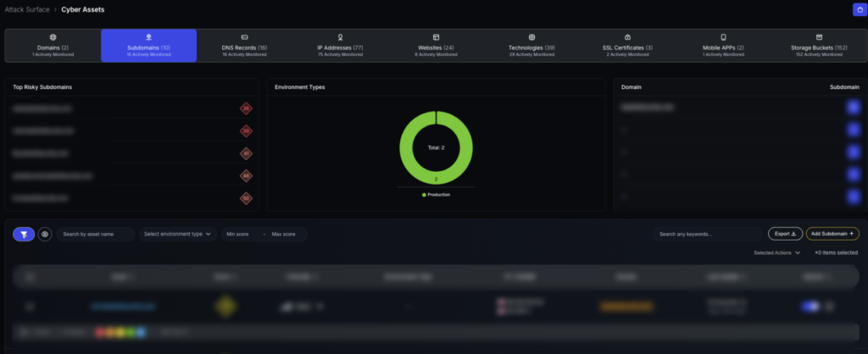Switch to the DNS Records (16) tab
This screenshot has width=868, height=354.
[245, 46]
